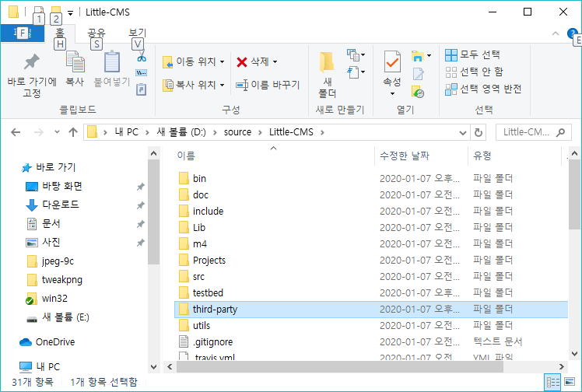Select 다운로드 in the navigation pane
Screen dimensions: 582x392
click(52, 205)
